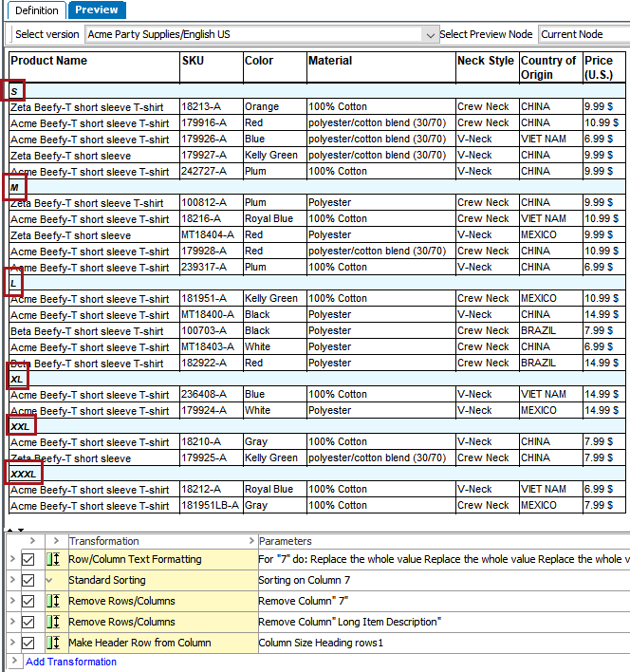The image size is (630, 672).
Task: Click the icon for Remove Long Item Description row
Action: click(x=54, y=622)
